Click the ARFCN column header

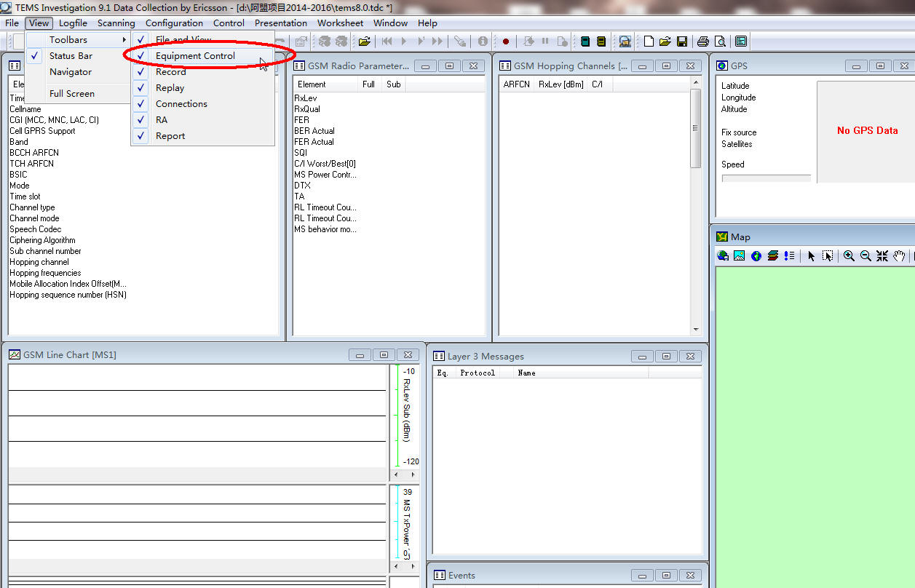[x=517, y=84]
